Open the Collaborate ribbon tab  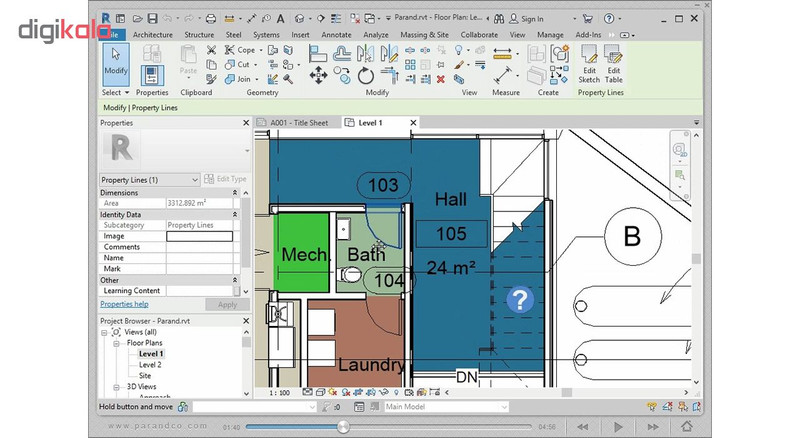pyautogui.click(x=479, y=35)
